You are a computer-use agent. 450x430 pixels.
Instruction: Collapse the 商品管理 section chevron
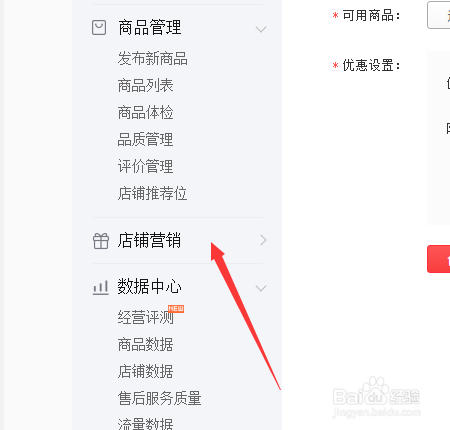tap(261, 29)
